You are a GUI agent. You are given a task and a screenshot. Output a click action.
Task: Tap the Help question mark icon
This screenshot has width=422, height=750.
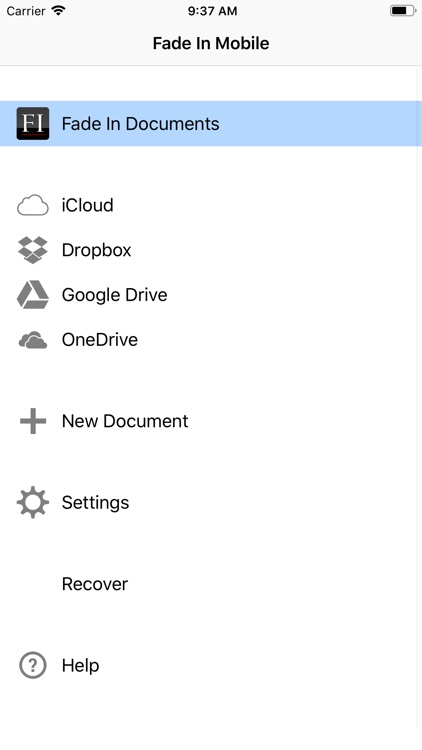pyautogui.click(x=33, y=665)
